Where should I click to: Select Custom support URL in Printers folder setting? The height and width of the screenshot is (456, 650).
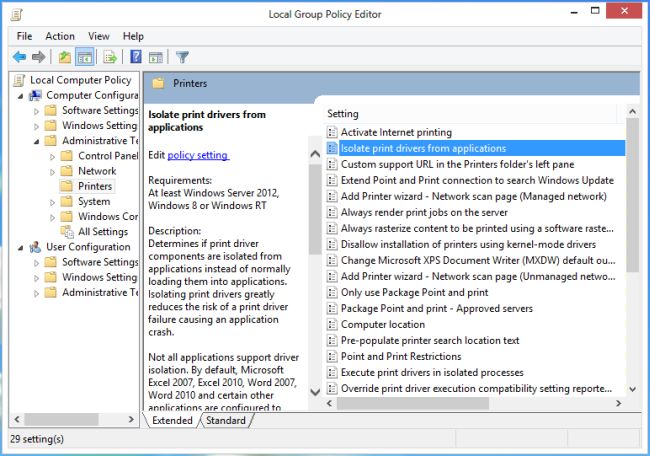click(457, 164)
